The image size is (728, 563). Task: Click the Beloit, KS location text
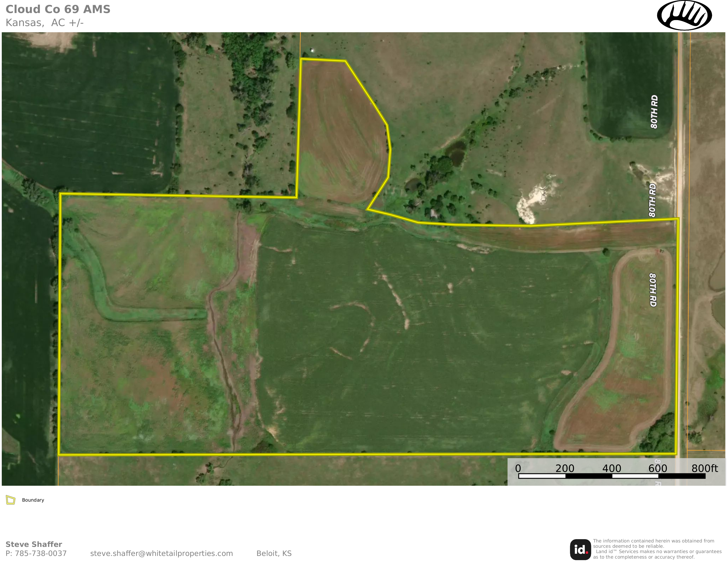pyautogui.click(x=274, y=553)
